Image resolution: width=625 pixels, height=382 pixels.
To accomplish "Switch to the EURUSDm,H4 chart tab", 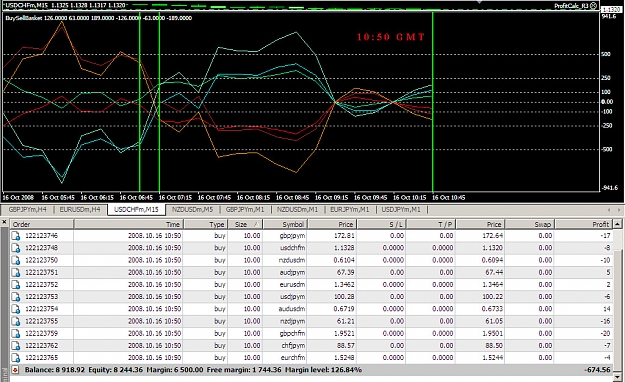I will [x=80, y=209].
